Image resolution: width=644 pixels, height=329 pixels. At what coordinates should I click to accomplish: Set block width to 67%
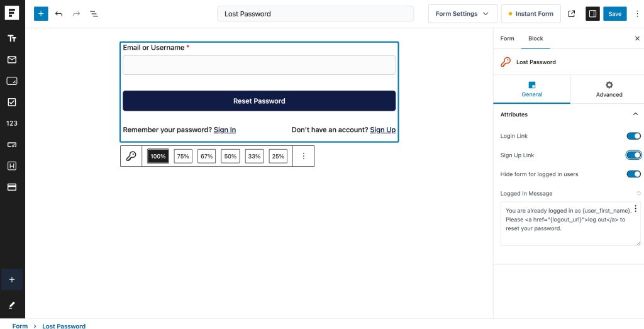(x=206, y=156)
